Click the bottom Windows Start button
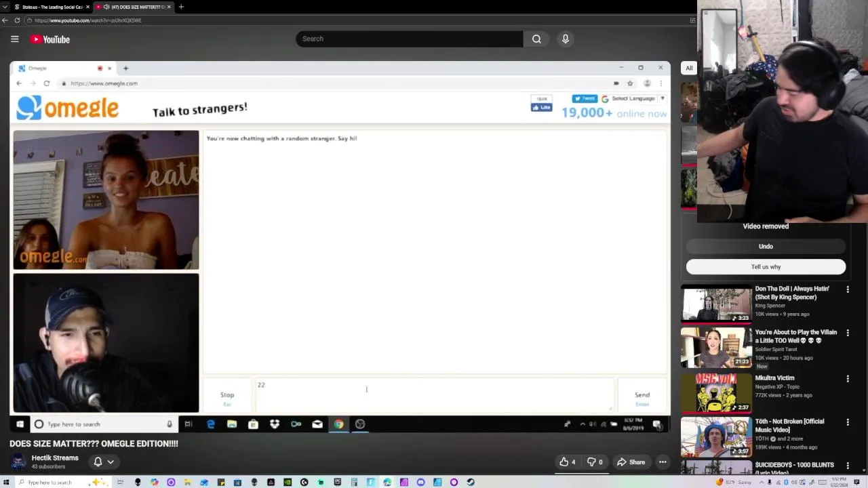The width and height of the screenshot is (868, 488). tap(6, 482)
